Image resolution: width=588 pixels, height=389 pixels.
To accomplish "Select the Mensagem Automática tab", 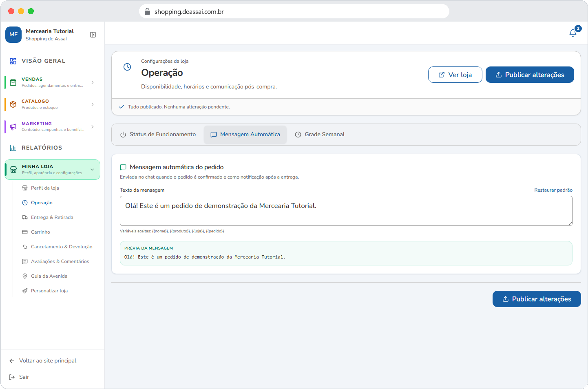I will point(245,135).
